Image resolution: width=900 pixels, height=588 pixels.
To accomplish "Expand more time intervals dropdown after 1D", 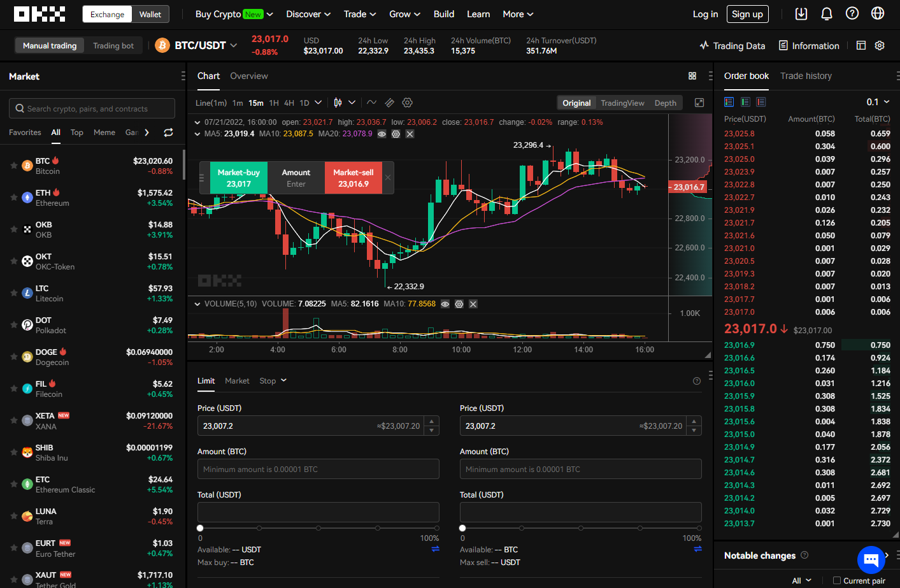I will (x=318, y=103).
